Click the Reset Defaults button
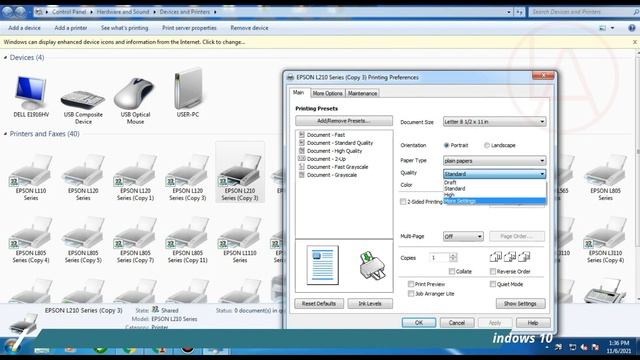Viewport: 640px width, 360px height. [319, 304]
